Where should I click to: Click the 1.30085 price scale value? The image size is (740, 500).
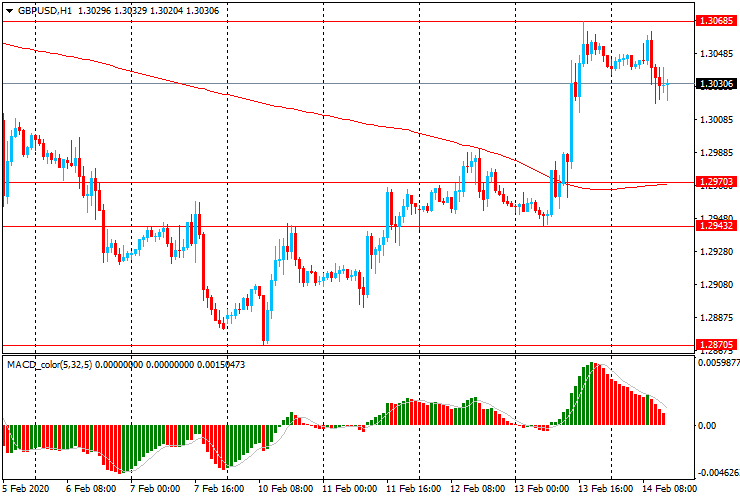(x=716, y=119)
